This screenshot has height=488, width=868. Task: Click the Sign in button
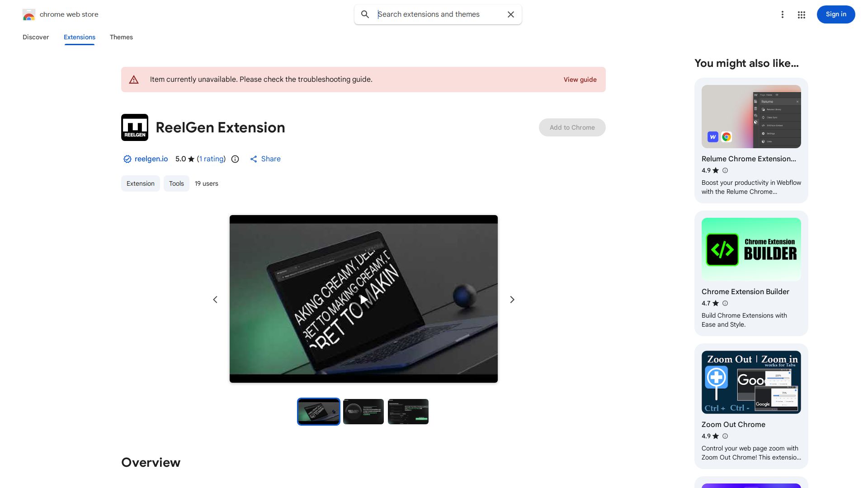point(835,14)
